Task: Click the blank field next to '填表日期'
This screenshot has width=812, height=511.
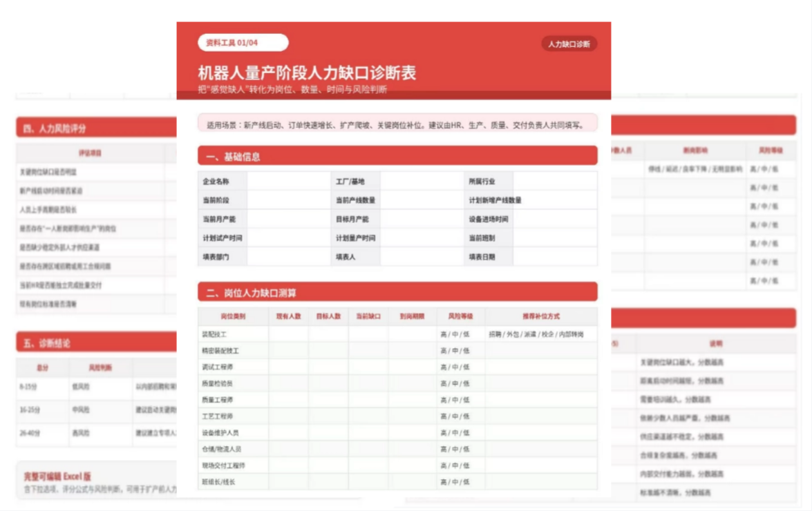Action: pos(555,256)
